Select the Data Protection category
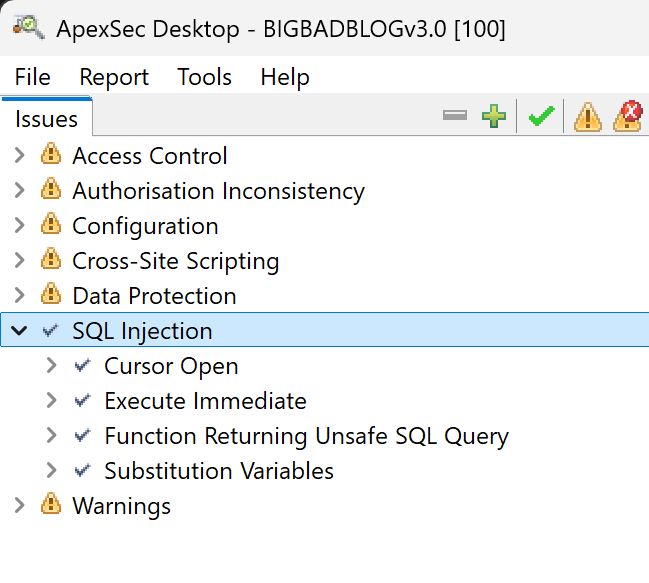This screenshot has height=583, width=649. 154,296
